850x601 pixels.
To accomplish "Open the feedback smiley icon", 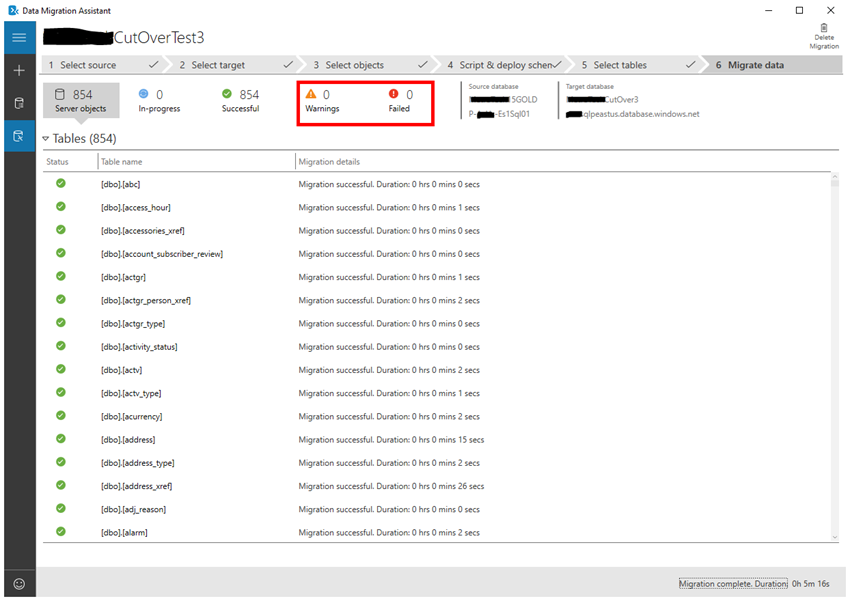I will click(18, 583).
